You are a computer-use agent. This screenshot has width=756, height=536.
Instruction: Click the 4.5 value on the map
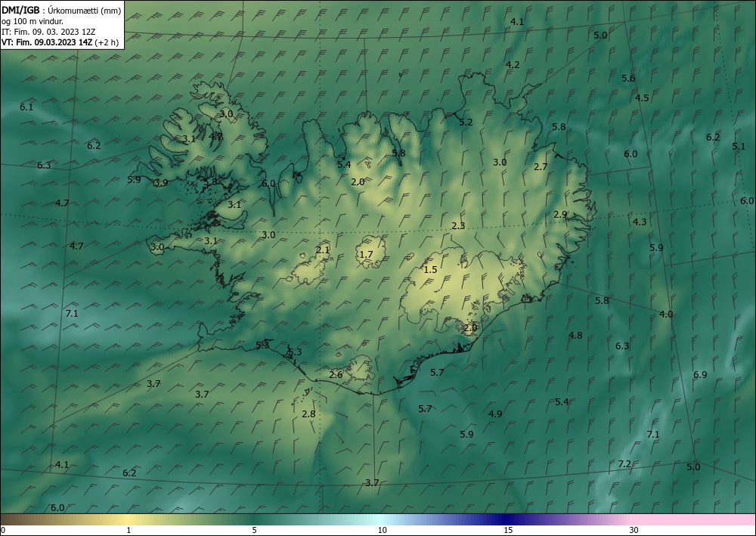tap(642, 98)
